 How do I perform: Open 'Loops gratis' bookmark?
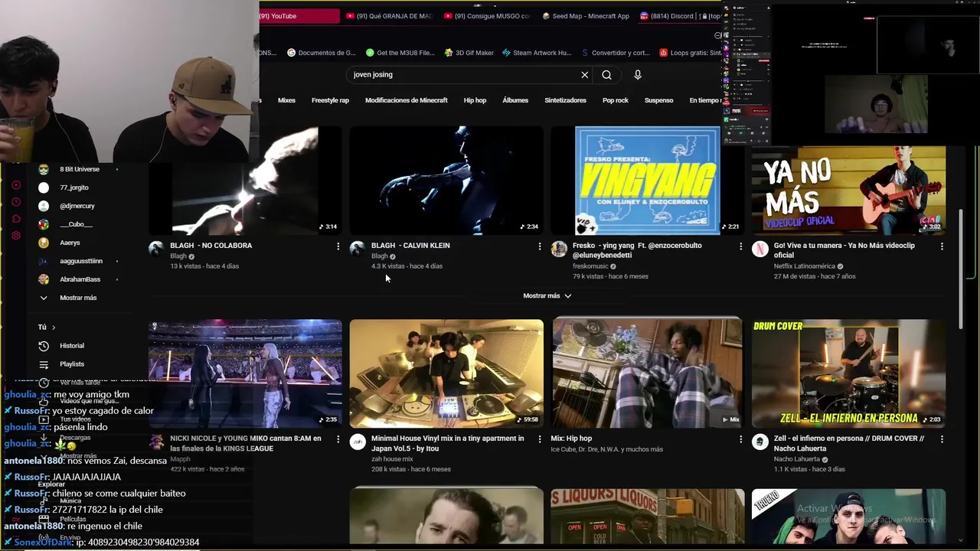click(690, 53)
